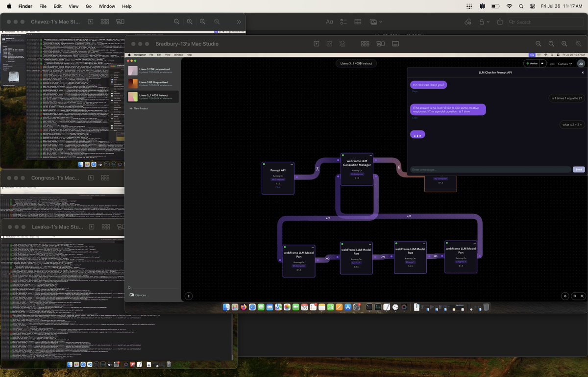Click the display arrangement icon in Bradbury-13 toolbar
This screenshot has height=377, width=588.
click(380, 44)
